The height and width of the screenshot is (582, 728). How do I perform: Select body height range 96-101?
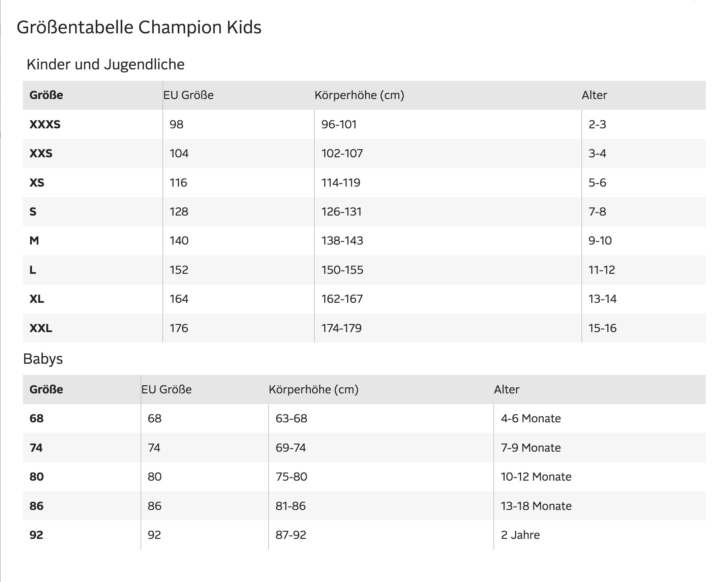click(339, 125)
